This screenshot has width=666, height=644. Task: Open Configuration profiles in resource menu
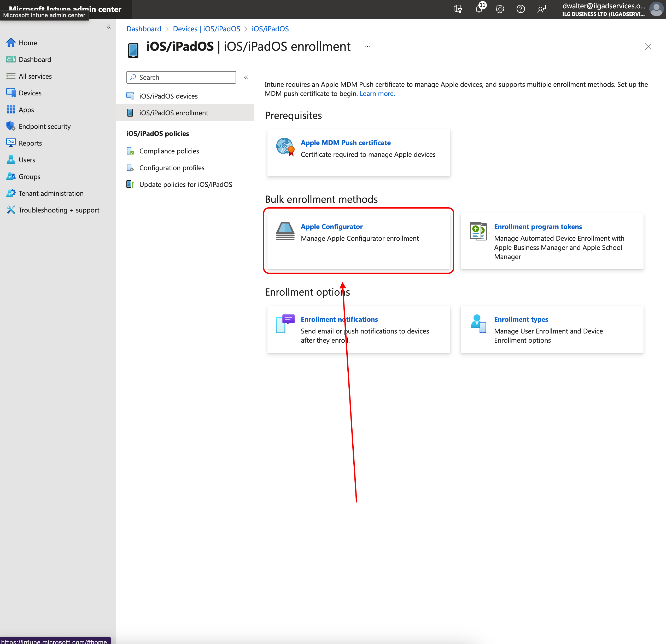tap(172, 168)
